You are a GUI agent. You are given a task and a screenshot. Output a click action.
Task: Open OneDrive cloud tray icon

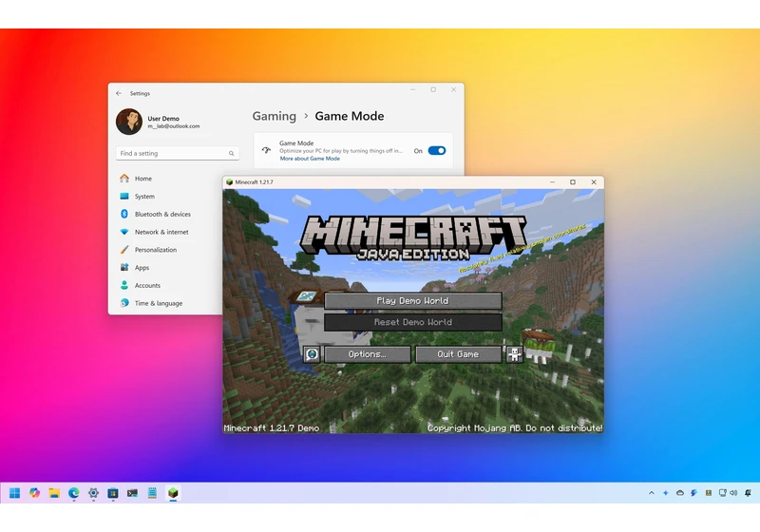point(680,493)
